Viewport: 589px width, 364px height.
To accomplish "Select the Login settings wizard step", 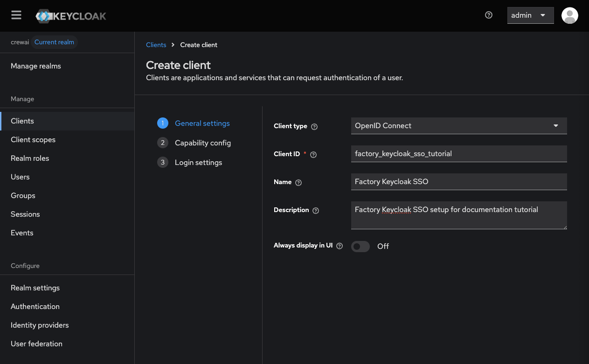I will click(198, 162).
